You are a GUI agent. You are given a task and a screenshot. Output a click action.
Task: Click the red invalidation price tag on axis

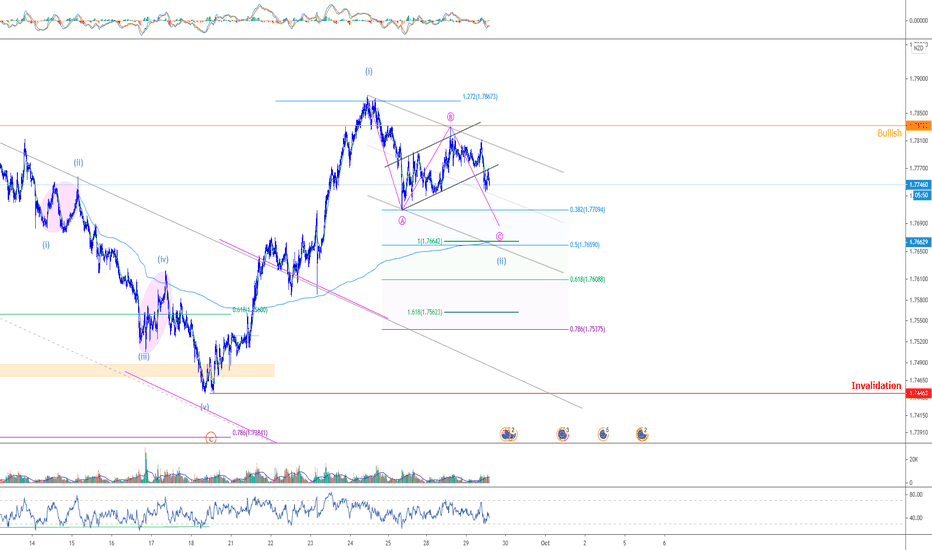coord(918,393)
